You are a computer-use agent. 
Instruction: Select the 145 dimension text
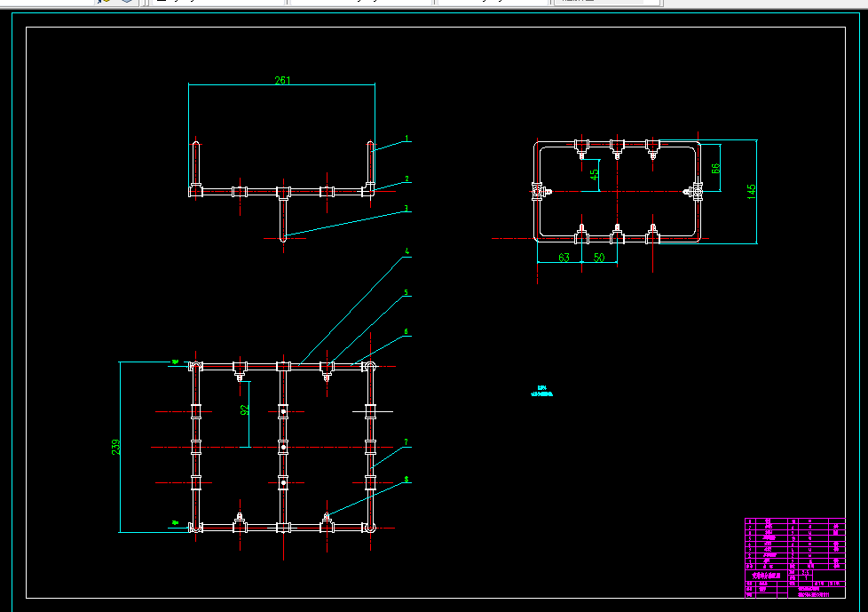(x=751, y=192)
